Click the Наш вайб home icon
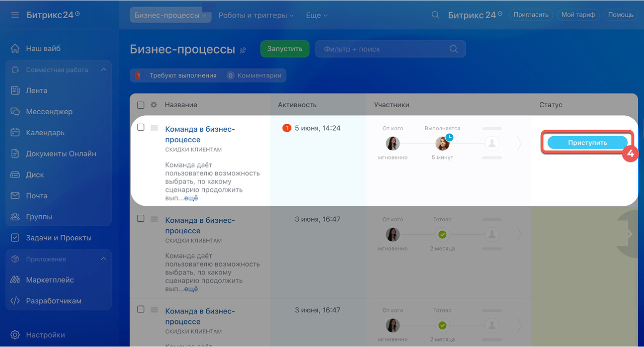 [15, 49]
